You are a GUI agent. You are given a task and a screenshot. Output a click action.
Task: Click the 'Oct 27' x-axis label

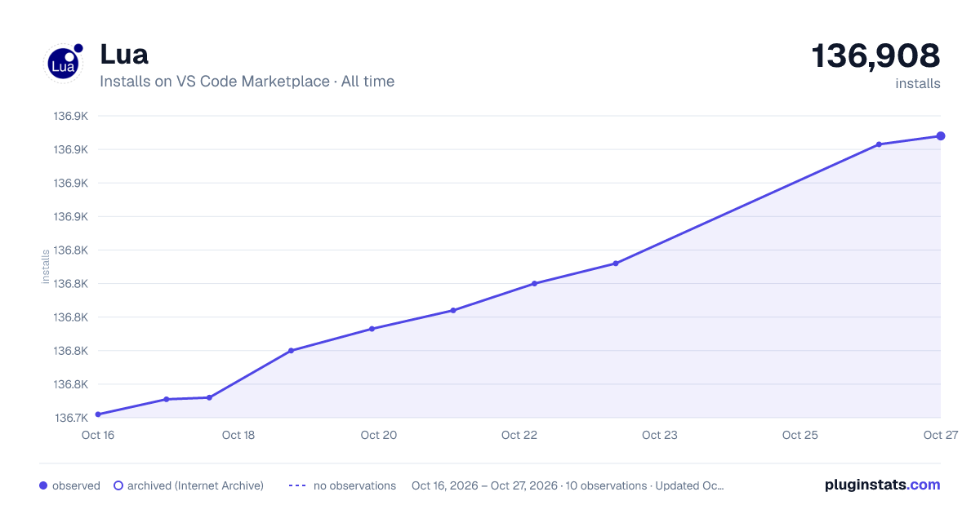pyautogui.click(x=940, y=435)
